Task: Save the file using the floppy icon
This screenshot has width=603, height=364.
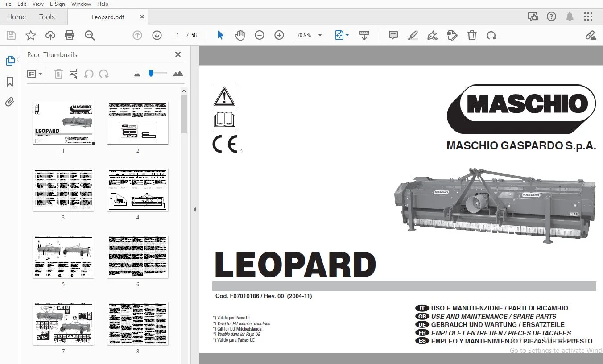Action: (11, 35)
